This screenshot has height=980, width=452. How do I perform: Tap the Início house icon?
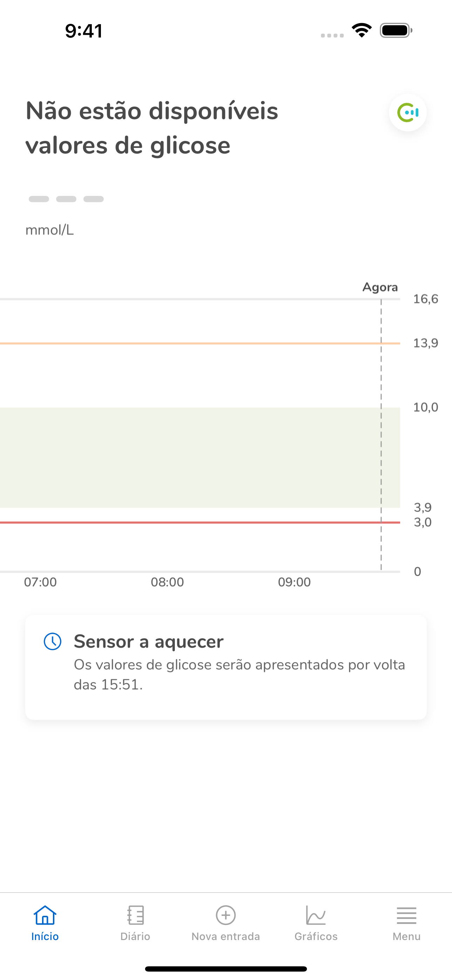45,915
